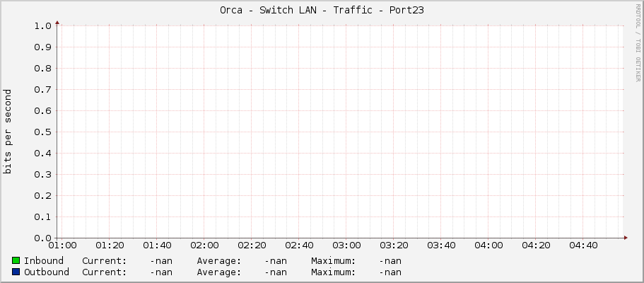Click the Inbound Current '-nan' value
This screenshot has width=644, height=283.
point(161,261)
